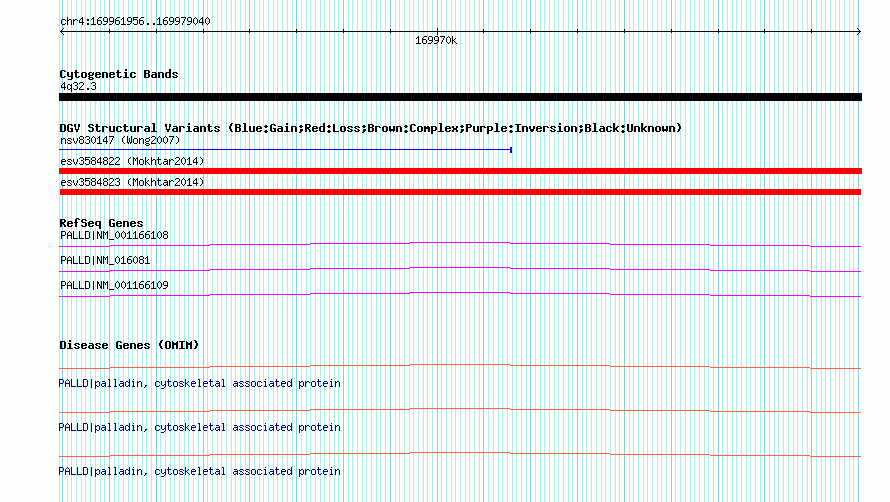Click the first orange OMIM gene line
The height and width of the screenshot is (502, 890).
[x=460, y=366]
